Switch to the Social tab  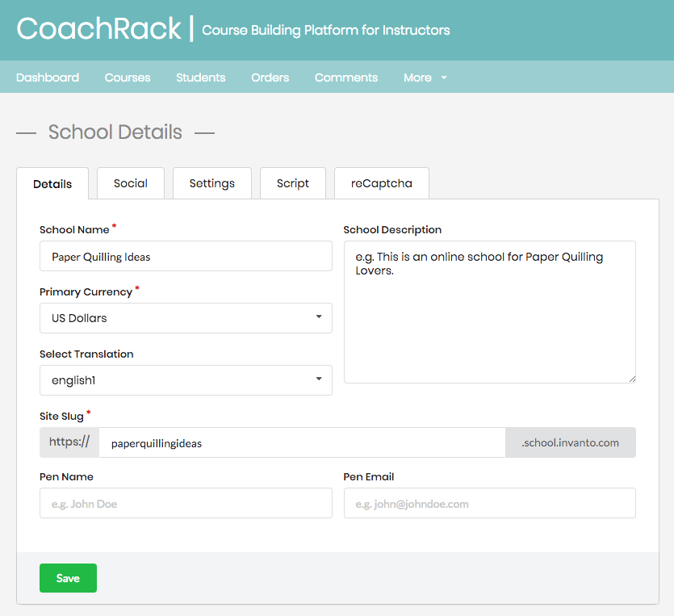[131, 183]
